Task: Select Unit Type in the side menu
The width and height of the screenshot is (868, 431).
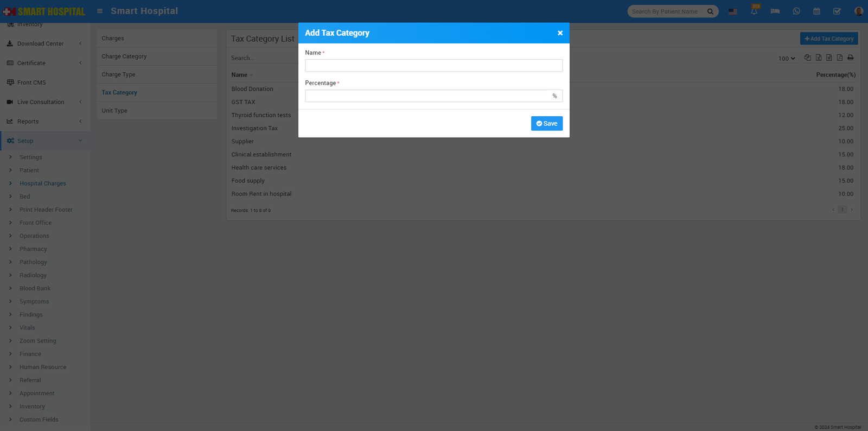Action: [114, 111]
